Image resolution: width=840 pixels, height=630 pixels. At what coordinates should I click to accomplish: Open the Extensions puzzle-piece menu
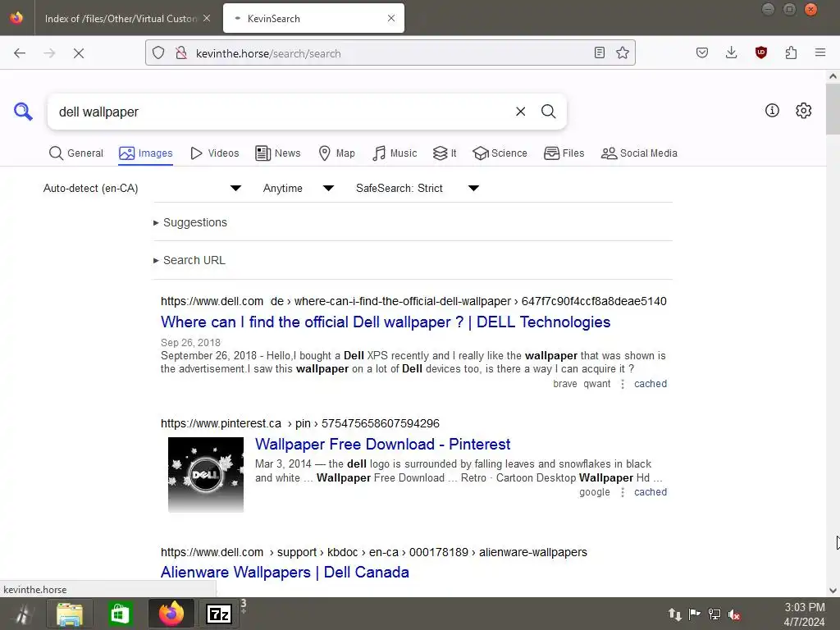791,52
